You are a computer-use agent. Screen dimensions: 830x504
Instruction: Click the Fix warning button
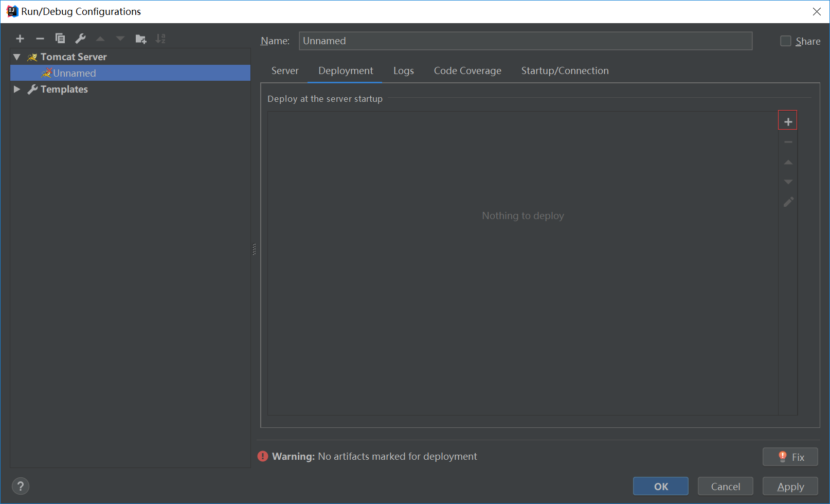click(x=790, y=457)
